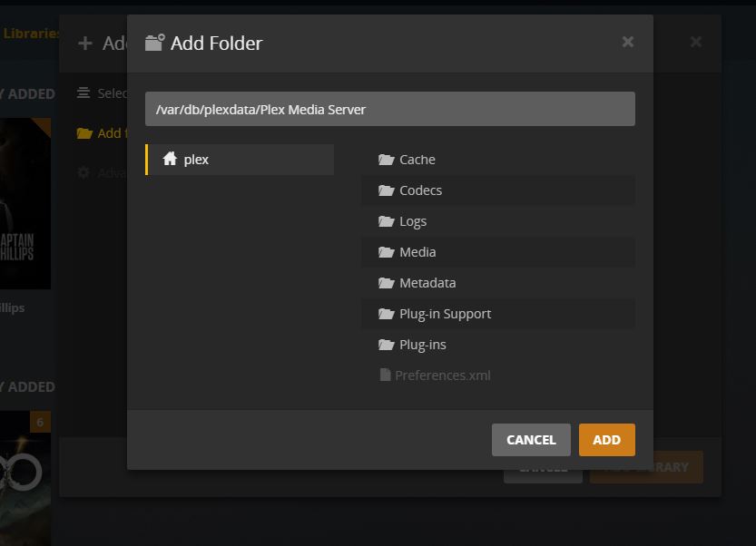Browse into the Codecs folder
Screen dimensions: 756x546
(421, 190)
